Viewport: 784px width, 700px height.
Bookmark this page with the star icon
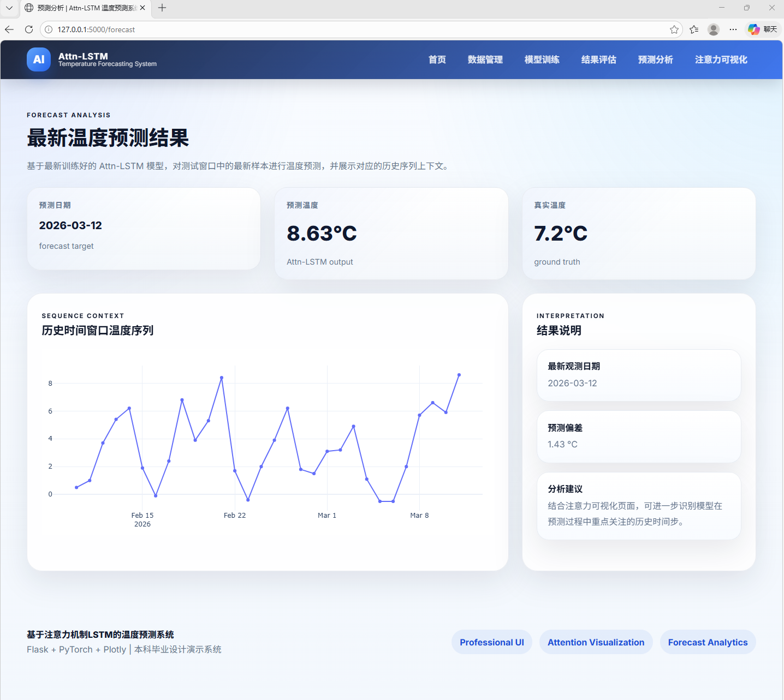click(x=674, y=29)
